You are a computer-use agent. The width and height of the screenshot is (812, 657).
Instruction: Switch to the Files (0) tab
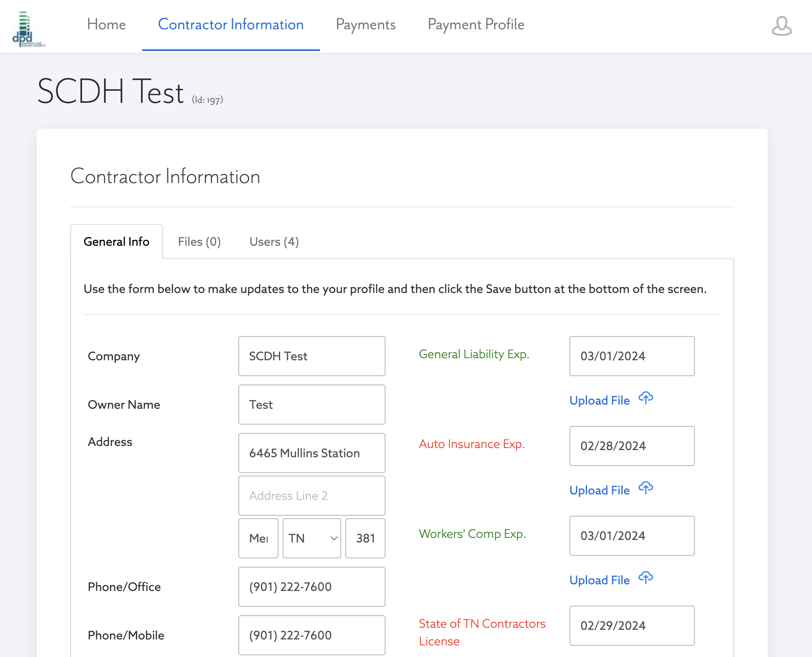[x=199, y=242]
